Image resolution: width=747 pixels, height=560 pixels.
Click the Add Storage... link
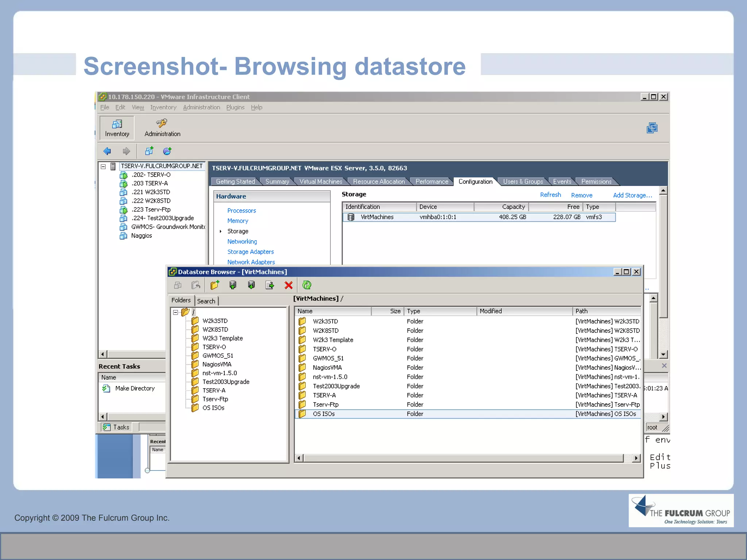click(632, 195)
